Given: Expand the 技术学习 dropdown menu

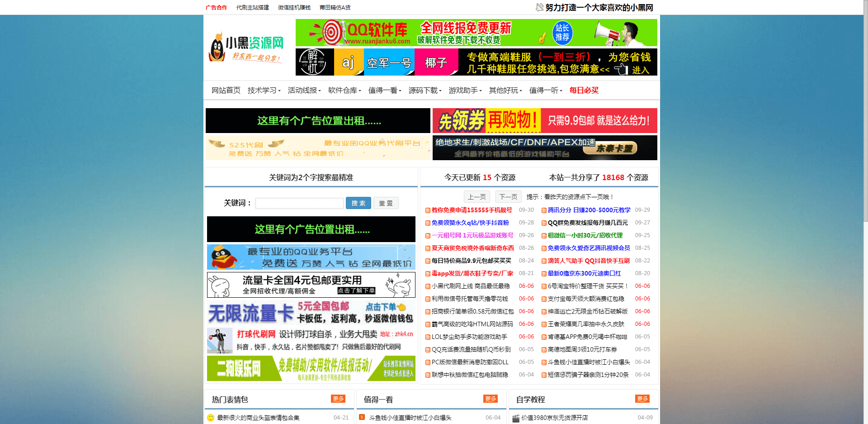Looking at the screenshot, I should [263, 90].
